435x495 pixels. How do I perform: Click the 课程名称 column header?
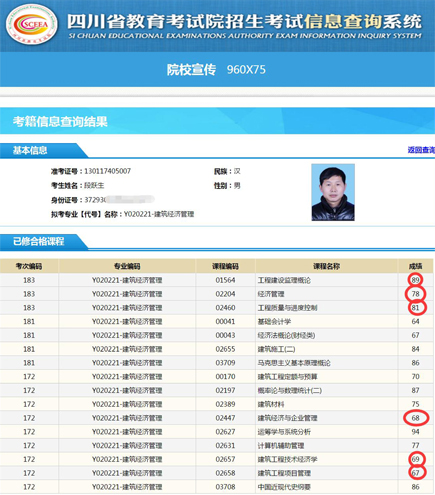click(x=326, y=266)
